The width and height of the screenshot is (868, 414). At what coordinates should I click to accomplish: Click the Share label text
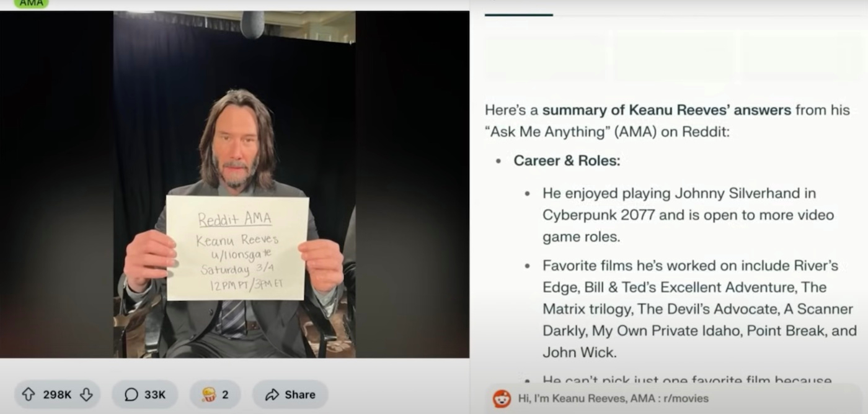click(x=300, y=395)
